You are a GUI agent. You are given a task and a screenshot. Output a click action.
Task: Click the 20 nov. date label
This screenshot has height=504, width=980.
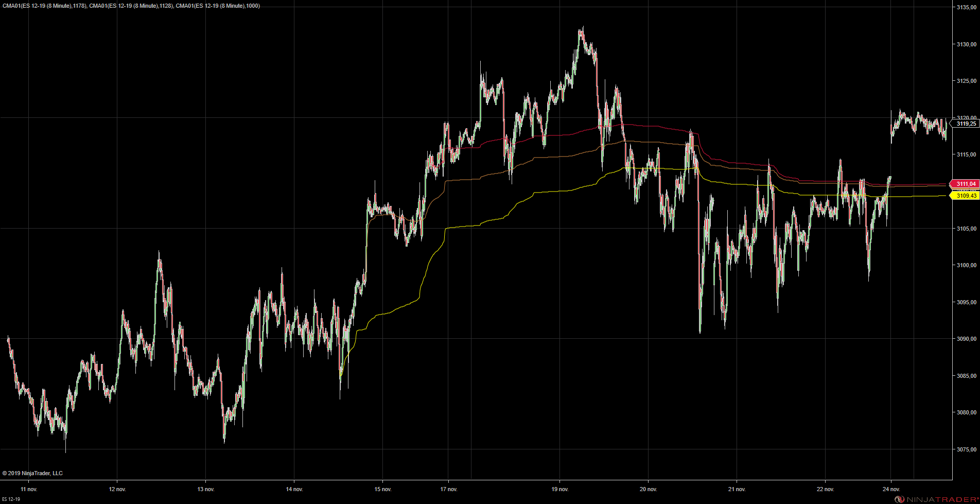coord(649,489)
